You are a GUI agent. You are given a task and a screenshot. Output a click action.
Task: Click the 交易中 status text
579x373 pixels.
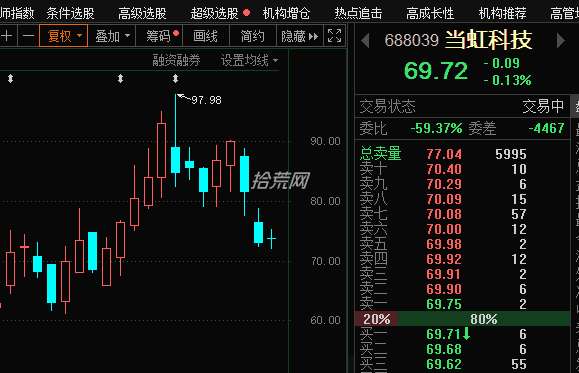pyautogui.click(x=543, y=106)
